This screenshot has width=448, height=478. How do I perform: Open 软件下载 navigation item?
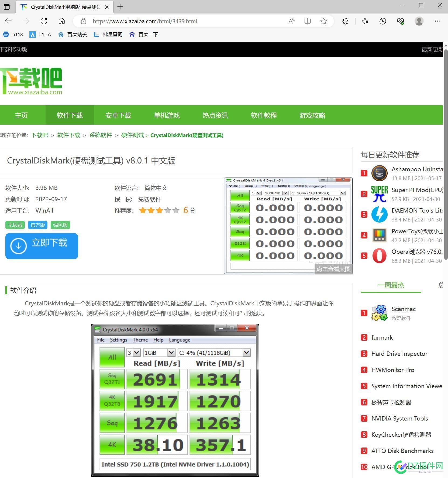70,115
